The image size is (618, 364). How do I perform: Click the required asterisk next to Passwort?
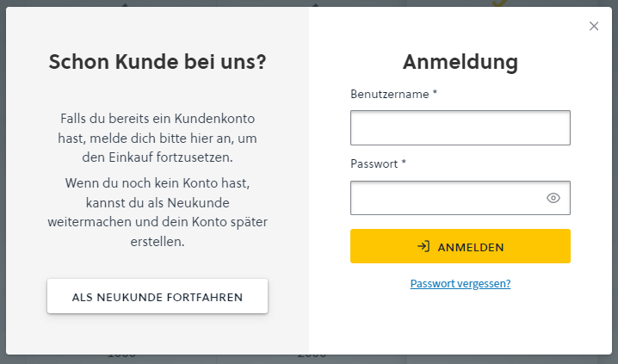pyautogui.click(x=404, y=163)
